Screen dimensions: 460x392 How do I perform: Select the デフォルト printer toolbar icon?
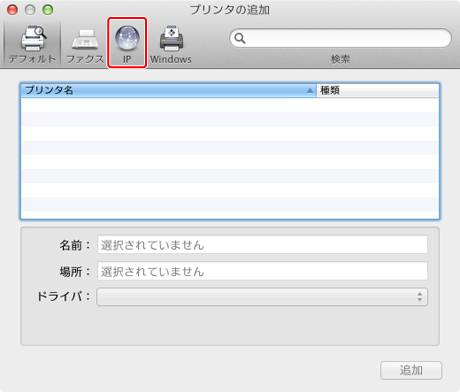33,44
